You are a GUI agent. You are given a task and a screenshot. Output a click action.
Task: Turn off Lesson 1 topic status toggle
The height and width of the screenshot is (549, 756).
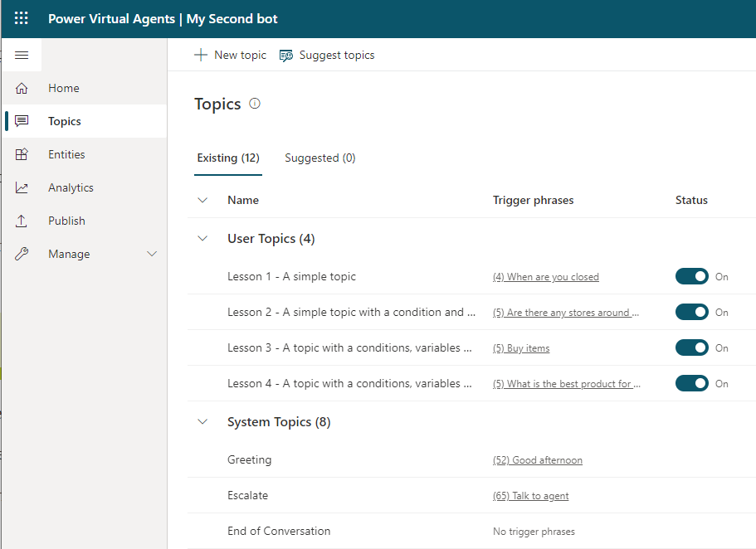(x=692, y=277)
